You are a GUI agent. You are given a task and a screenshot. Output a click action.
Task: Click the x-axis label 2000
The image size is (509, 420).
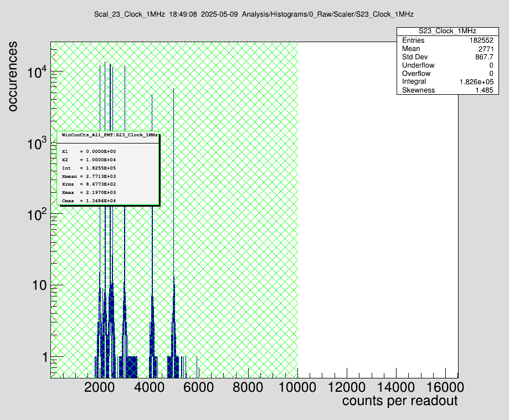(x=99, y=387)
